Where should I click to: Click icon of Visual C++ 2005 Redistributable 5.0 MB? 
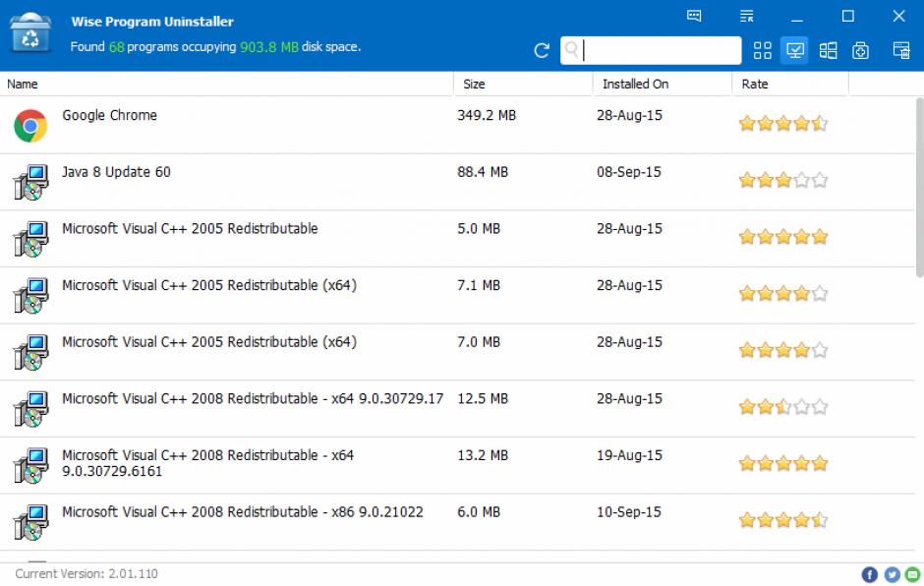[30, 239]
